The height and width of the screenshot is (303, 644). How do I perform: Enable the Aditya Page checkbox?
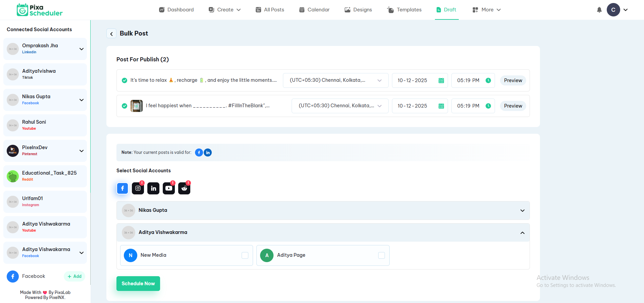(381, 255)
